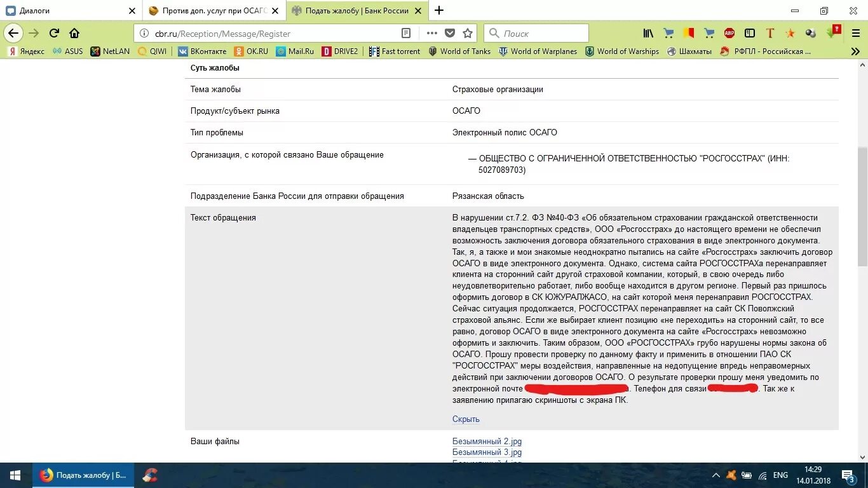The height and width of the screenshot is (488, 868).
Task: Click the Суть жалобы heading
Action: pyautogui.click(x=215, y=68)
